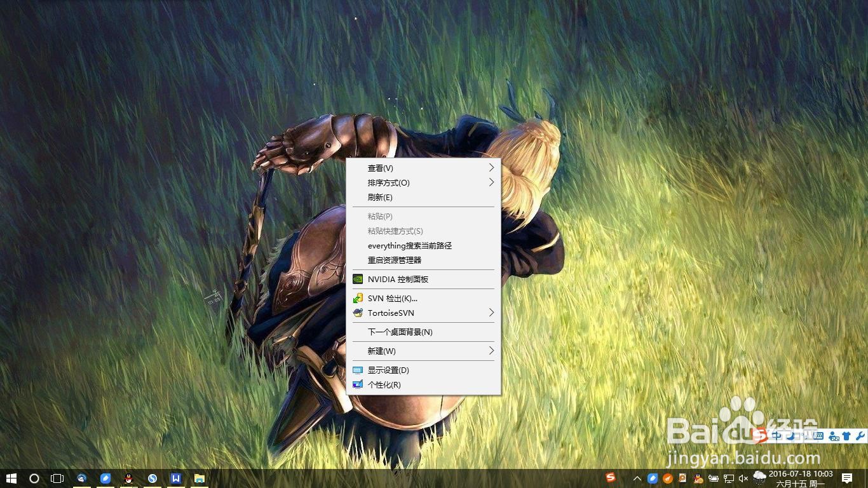Show hidden tray icons chevron
The width and height of the screenshot is (868, 488).
click(637, 478)
